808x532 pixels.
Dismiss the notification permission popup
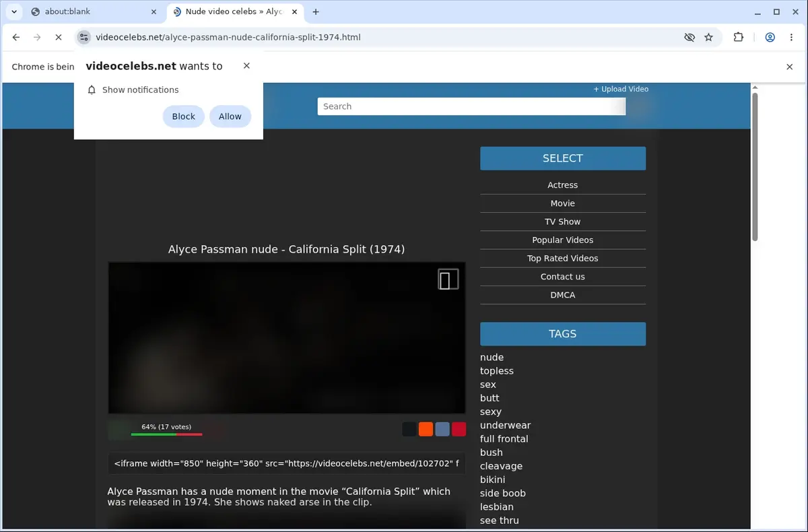[246, 65]
